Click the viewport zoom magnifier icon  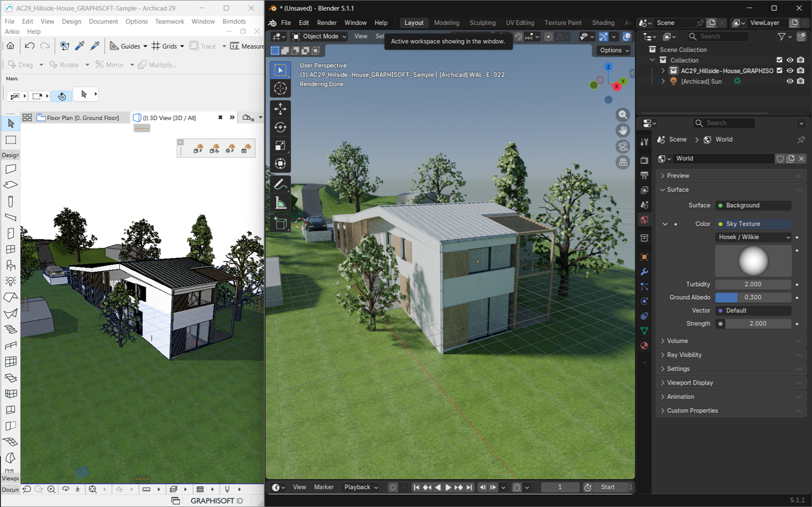pos(623,115)
